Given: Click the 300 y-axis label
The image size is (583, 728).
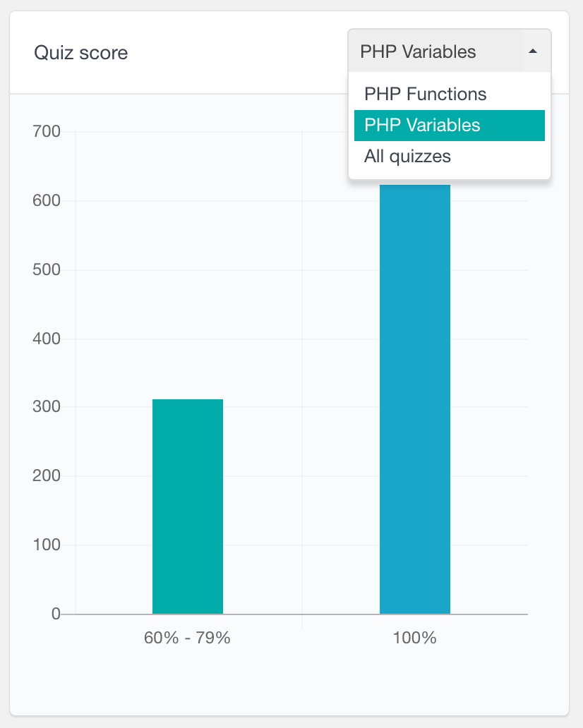Looking at the screenshot, I should coord(47,407).
